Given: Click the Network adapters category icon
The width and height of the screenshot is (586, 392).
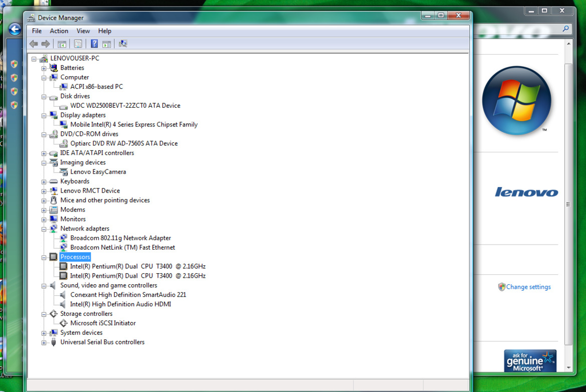Looking at the screenshot, I should point(54,228).
